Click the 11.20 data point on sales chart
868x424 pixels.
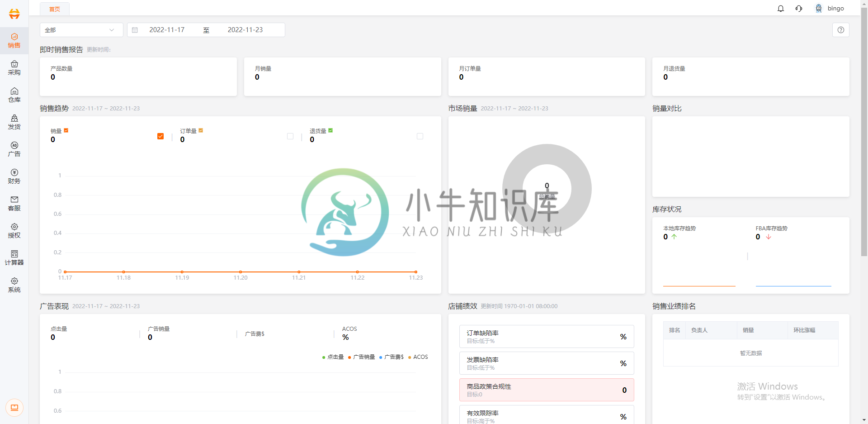pyautogui.click(x=241, y=272)
